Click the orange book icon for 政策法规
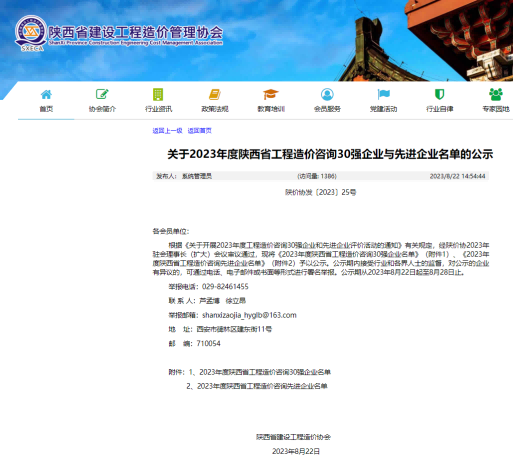 215,94
